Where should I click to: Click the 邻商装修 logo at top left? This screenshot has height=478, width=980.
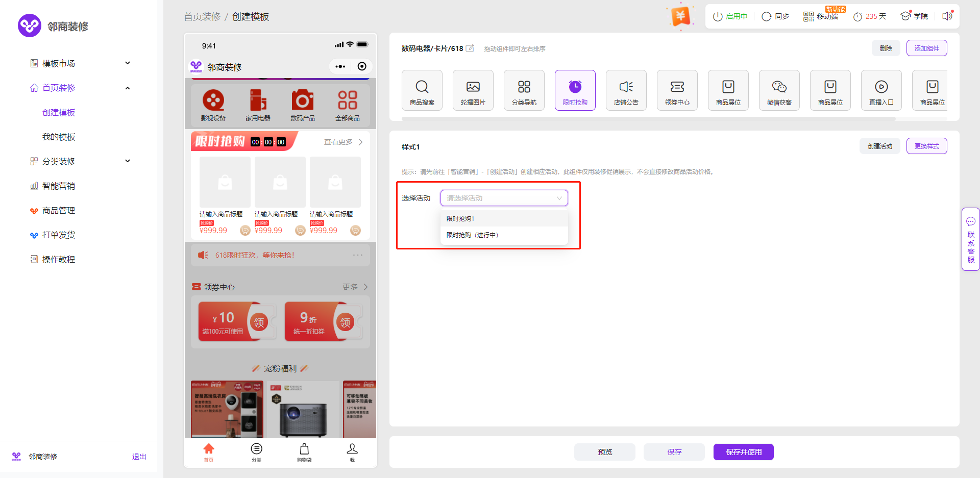(x=53, y=26)
